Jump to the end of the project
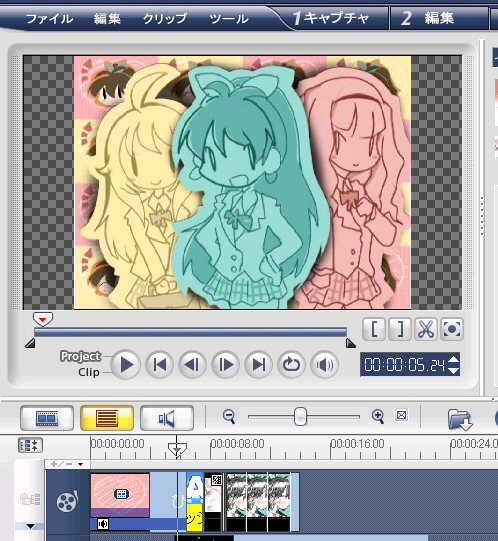The height and width of the screenshot is (541, 498). 258,364
